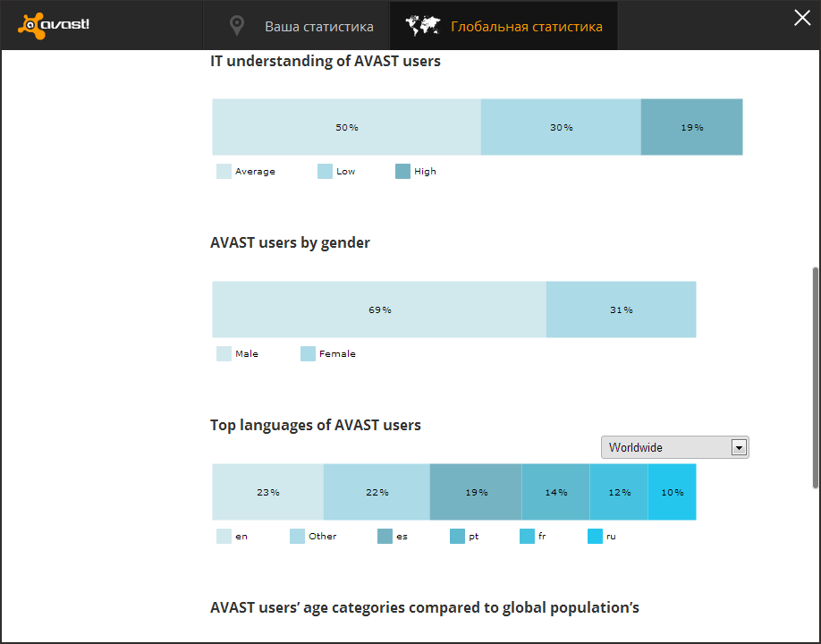Click the Female legend color swatch

click(x=308, y=354)
